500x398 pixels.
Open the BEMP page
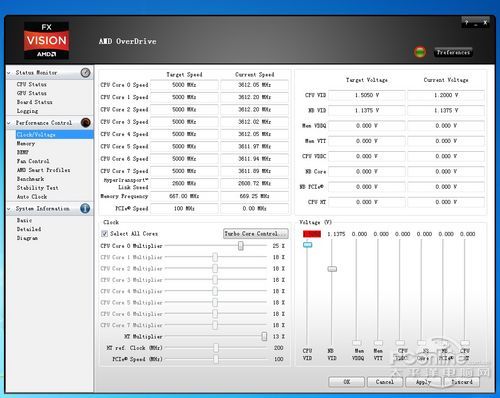click(23, 152)
